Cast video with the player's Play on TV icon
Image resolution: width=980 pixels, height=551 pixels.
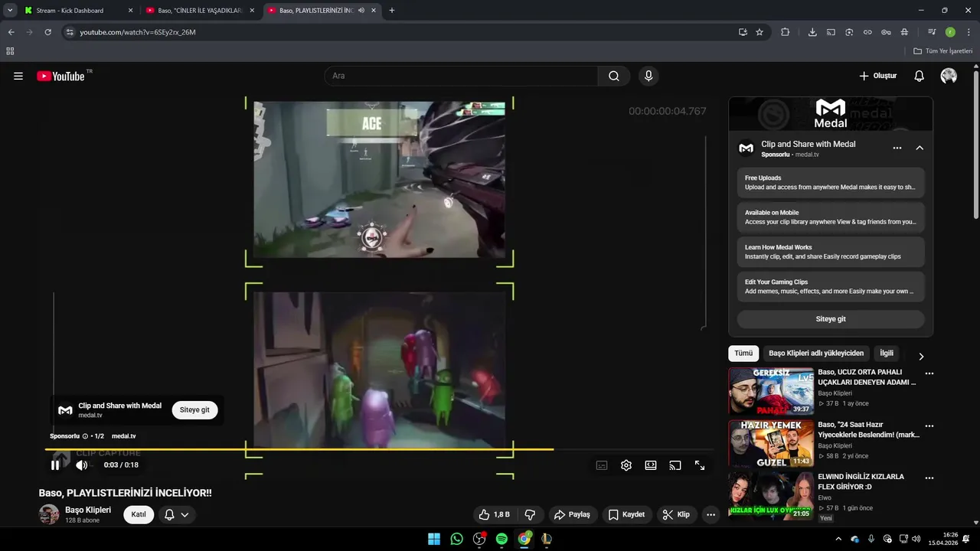click(675, 465)
